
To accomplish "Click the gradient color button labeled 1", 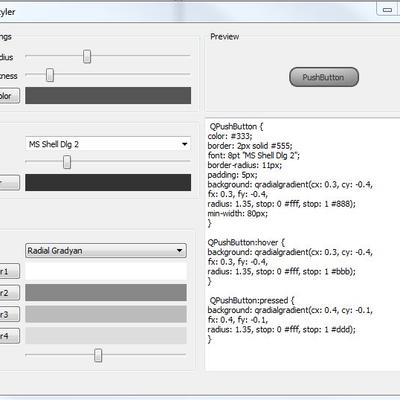I will click(x=9, y=271).
